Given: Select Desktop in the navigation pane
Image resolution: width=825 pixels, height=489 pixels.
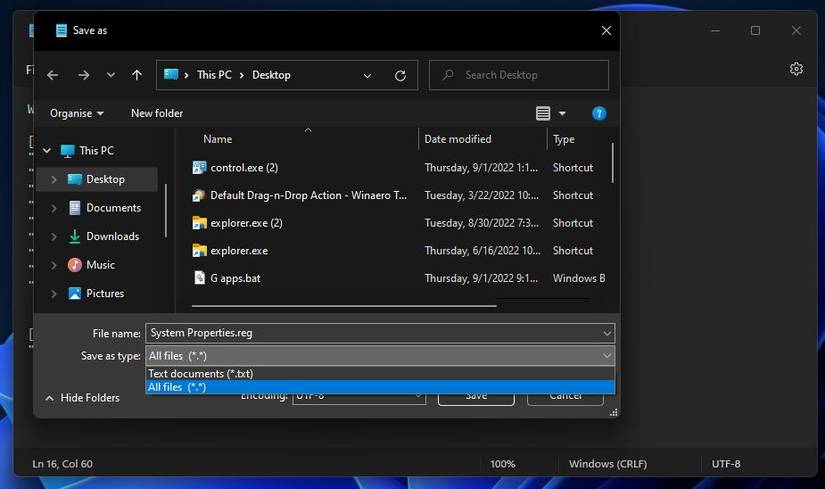Looking at the screenshot, I should [x=105, y=179].
